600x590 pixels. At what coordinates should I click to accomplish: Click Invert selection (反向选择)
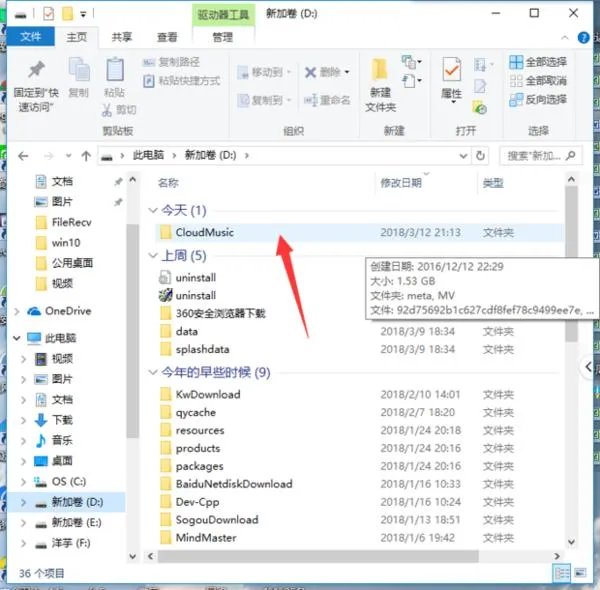(x=538, y=99)
